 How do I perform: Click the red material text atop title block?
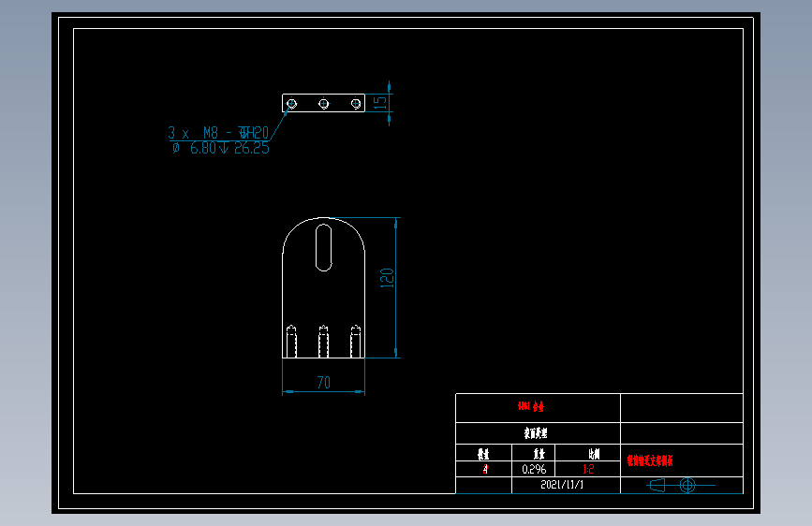click(531, 406)
